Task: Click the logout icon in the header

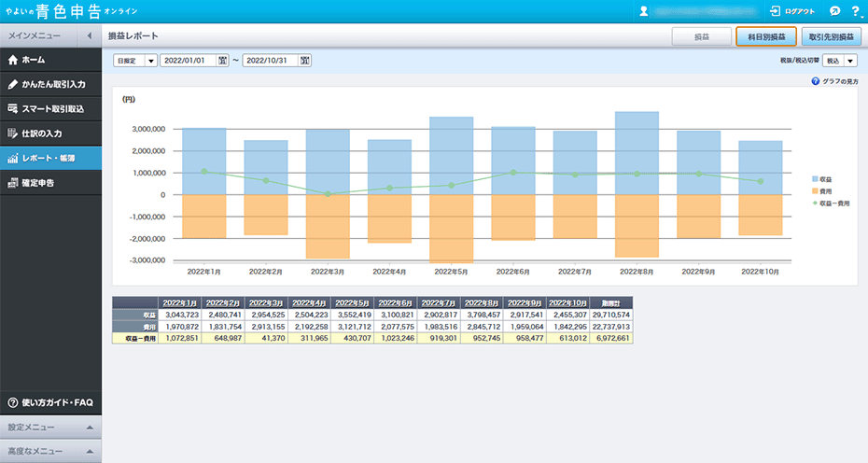Action: coord(775,11)
